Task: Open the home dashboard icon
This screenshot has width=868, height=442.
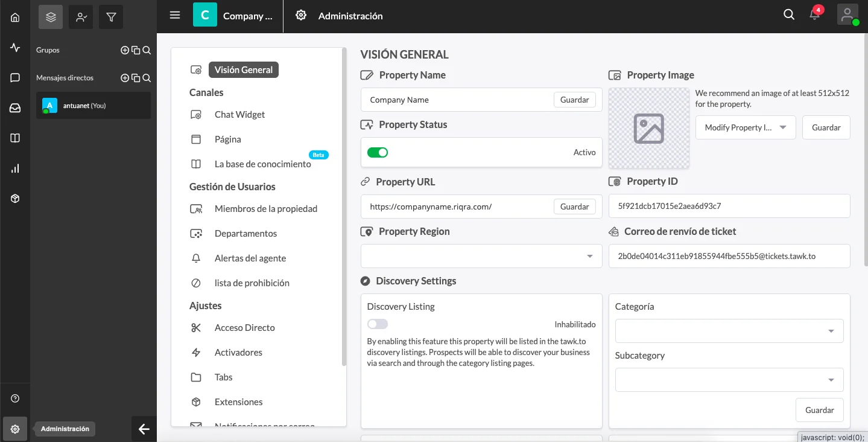Action: click(x=15, y=18)
